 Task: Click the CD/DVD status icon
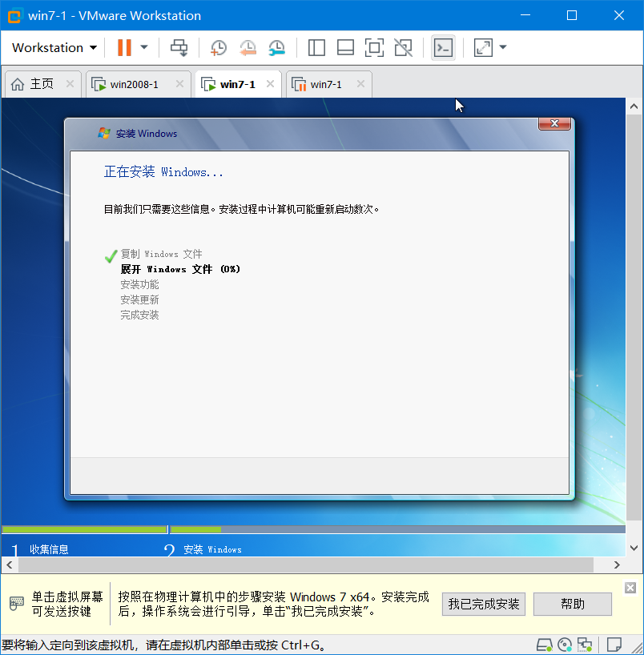click(565, 645)
